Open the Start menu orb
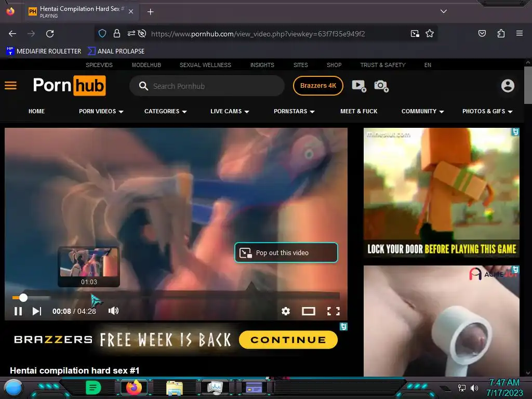The width and height of the screenshot is (532, 399). coord(14,388)
